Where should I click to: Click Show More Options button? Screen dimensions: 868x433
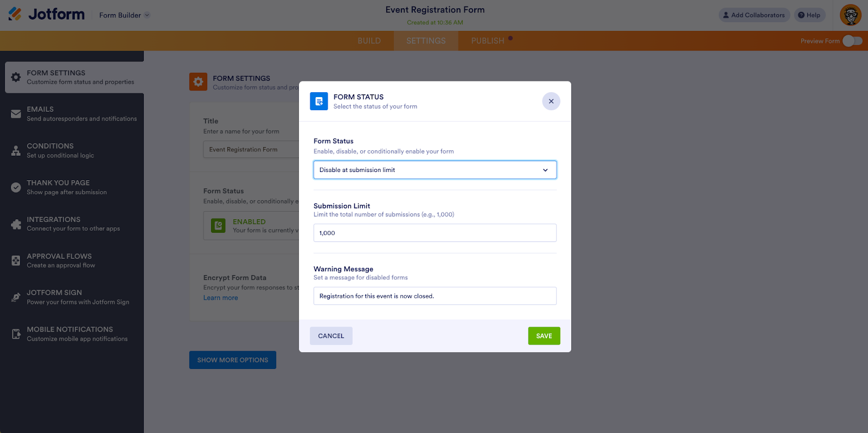(233, 360)
